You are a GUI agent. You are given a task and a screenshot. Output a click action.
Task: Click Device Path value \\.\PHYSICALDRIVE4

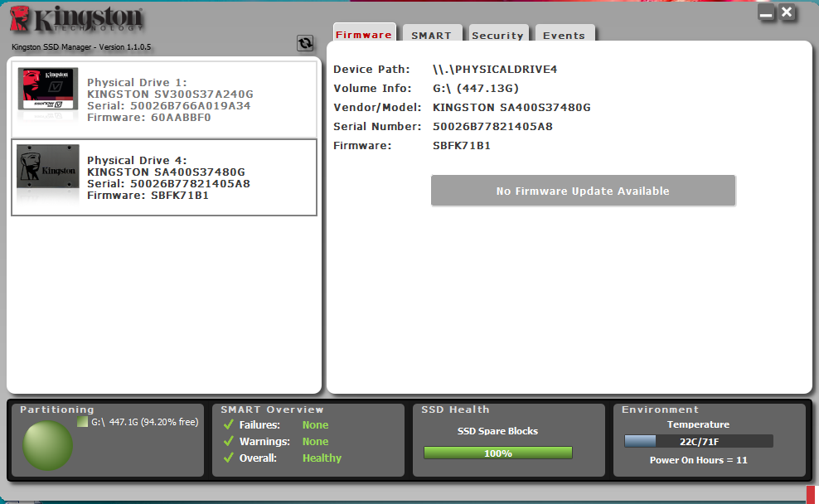(495, 69)
